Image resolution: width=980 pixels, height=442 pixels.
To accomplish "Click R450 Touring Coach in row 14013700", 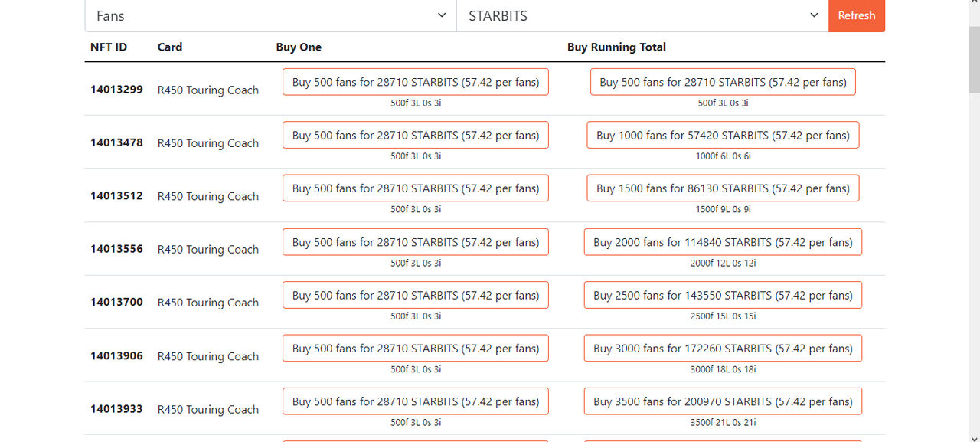I will pyautogui.click(x=208, y=303).
